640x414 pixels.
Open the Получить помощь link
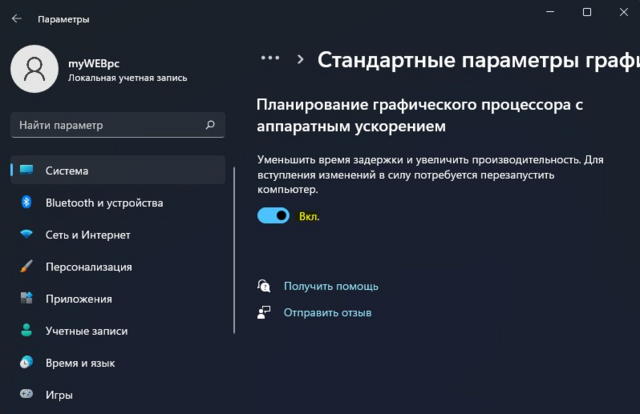click(x=330, y=286)
